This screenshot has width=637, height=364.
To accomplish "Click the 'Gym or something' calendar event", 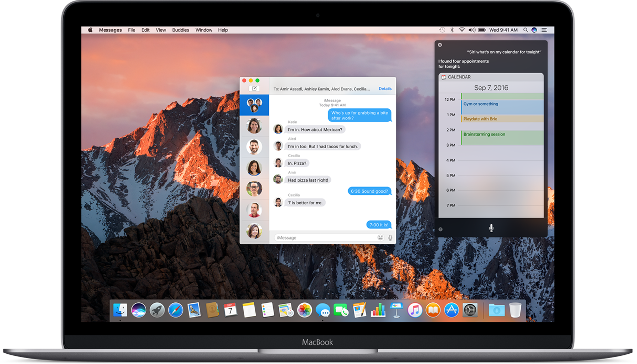I will pos(502,107).
